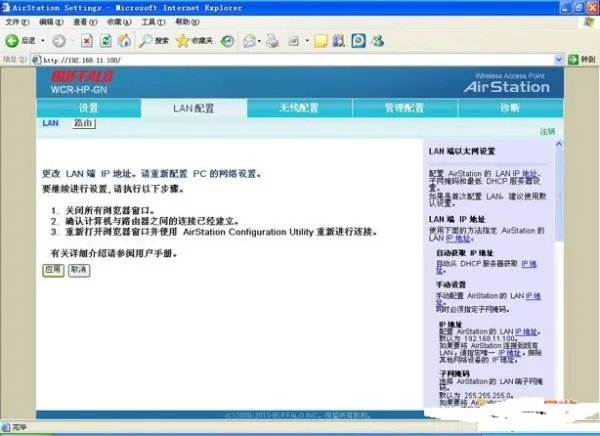Viewport: 600px width, 436px height.
Task: Refresh the page with the green arrows icon
Action: click(106, 41)
